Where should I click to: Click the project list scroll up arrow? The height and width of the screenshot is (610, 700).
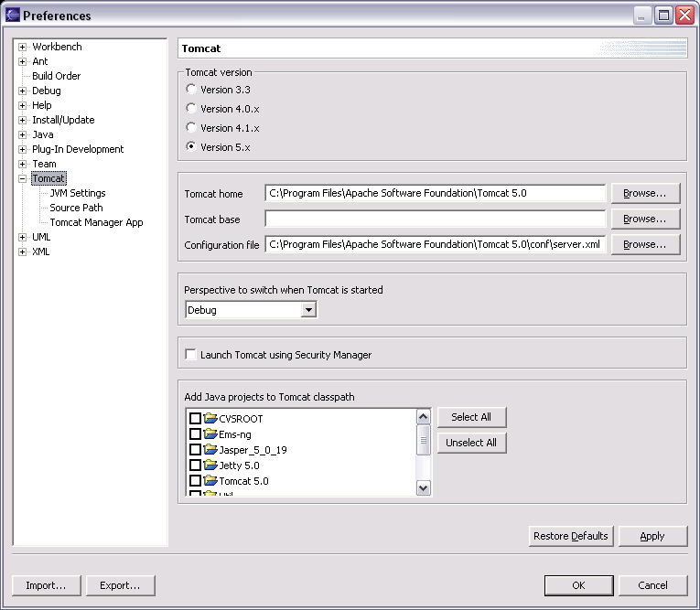(x=424, y=417)
